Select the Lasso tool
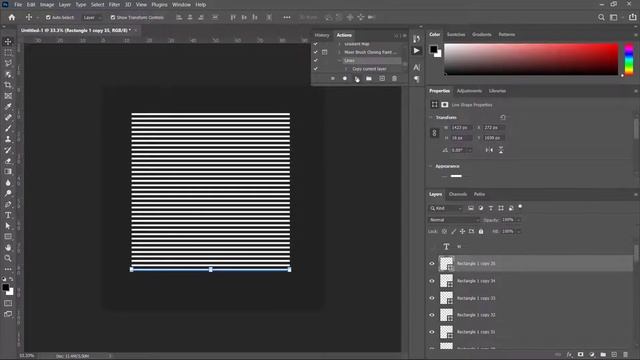The image size is (640, 360). pyautogui.click(x=8, y=63)
